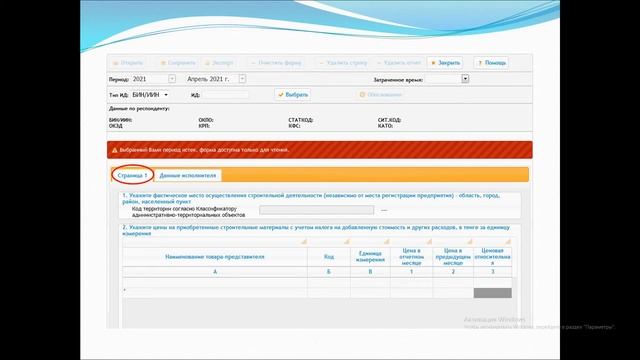
Task: Click the Обоснование button
Action: [x=380, y=95]
